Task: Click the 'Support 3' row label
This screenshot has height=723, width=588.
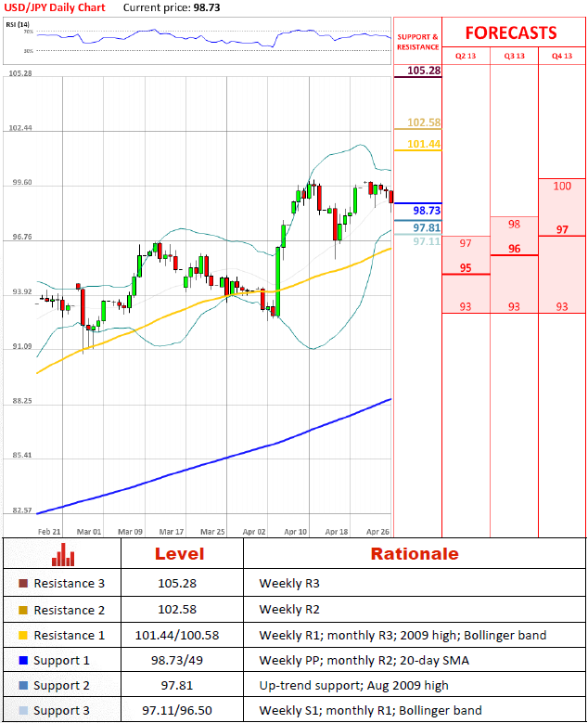Action: click(62, 711)
